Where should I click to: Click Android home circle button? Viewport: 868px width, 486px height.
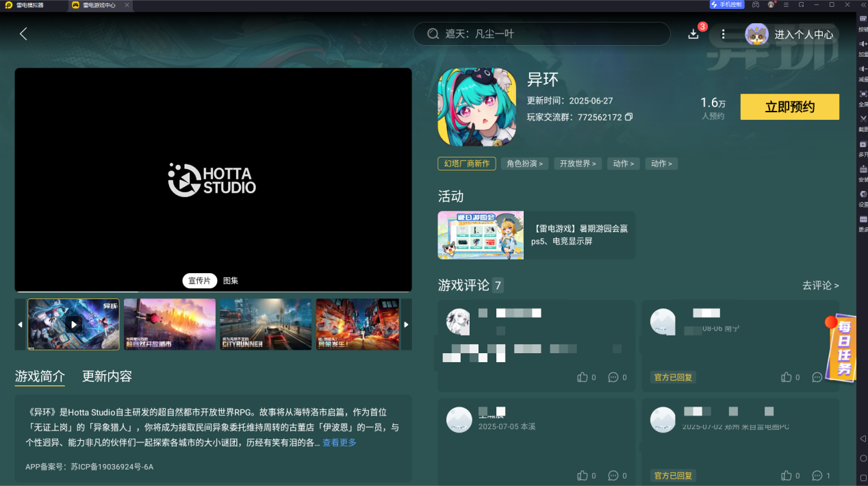tap(863, 458)
